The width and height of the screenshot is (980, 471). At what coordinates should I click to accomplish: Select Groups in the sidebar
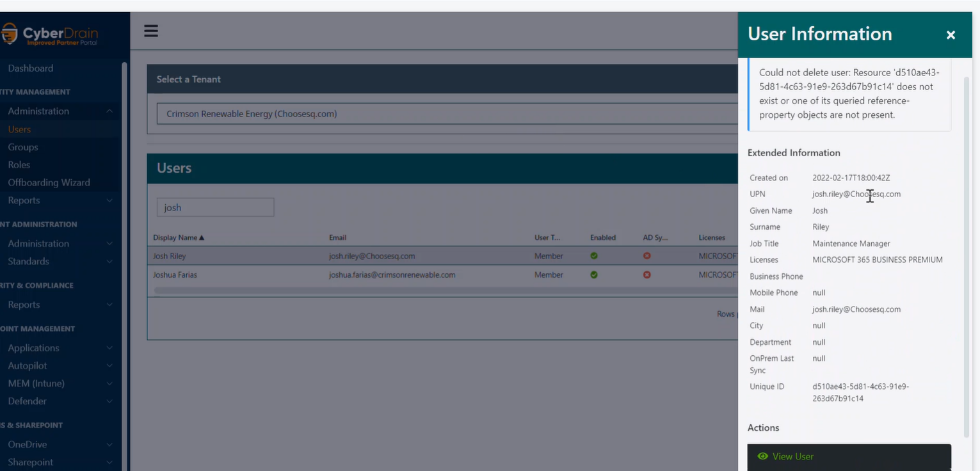[22, 147]
